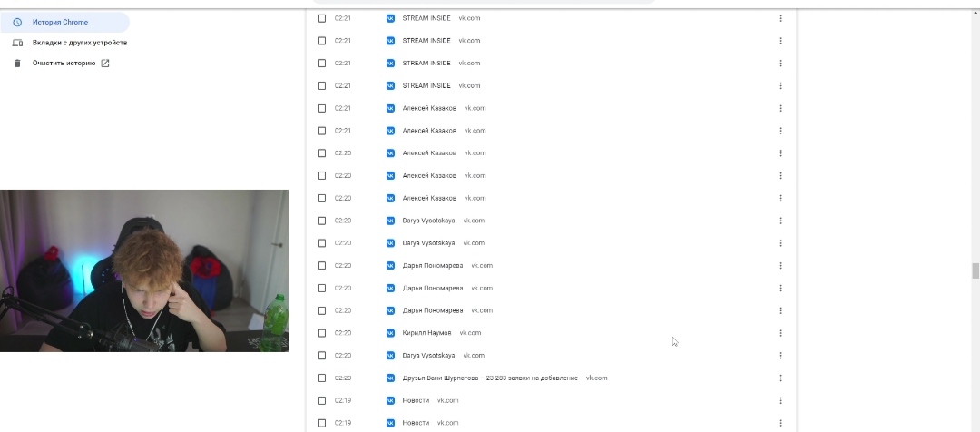Image resolution: width=980 pixels, height=432 pixels.
Task: Open three-dot menu of STREAM INSIDE entry just above Алексей Казаков
Action: pos(780,85)
